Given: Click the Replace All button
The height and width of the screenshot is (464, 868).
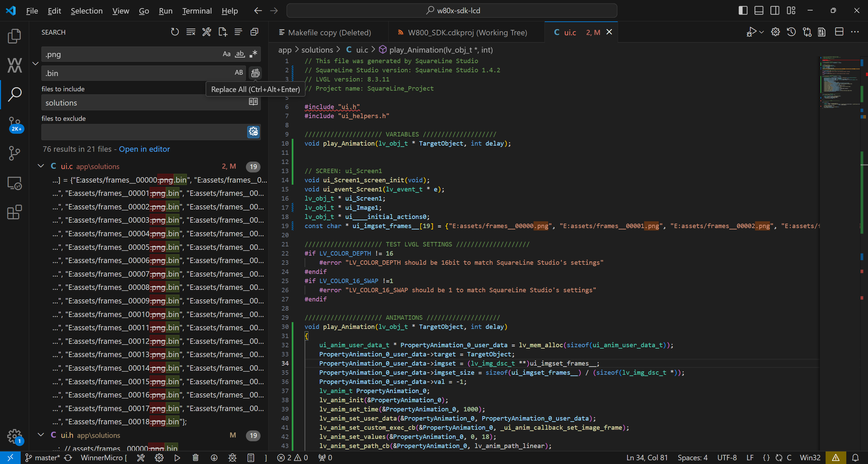Looking at the screenshot, I should pyautogui.click(x=255, y=73).
